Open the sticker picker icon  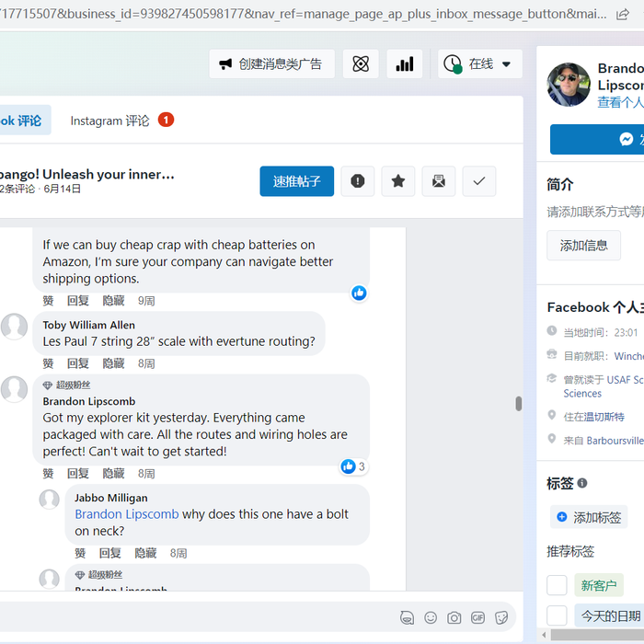click(501, 617)
